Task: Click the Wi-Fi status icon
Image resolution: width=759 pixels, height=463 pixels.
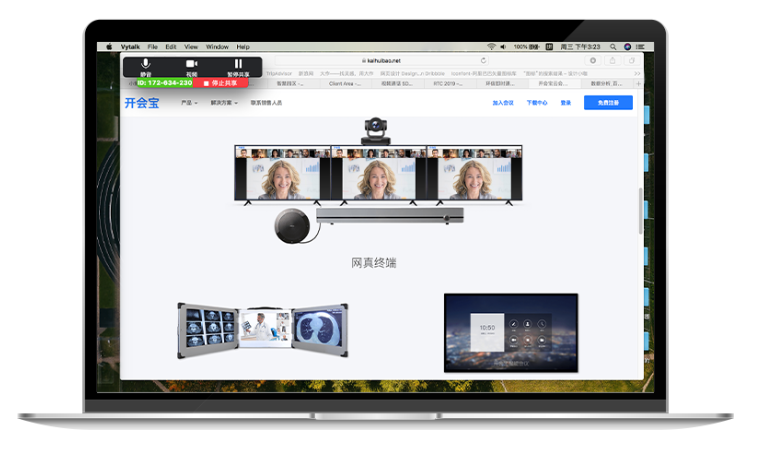Action: click(x=491, y=47)
